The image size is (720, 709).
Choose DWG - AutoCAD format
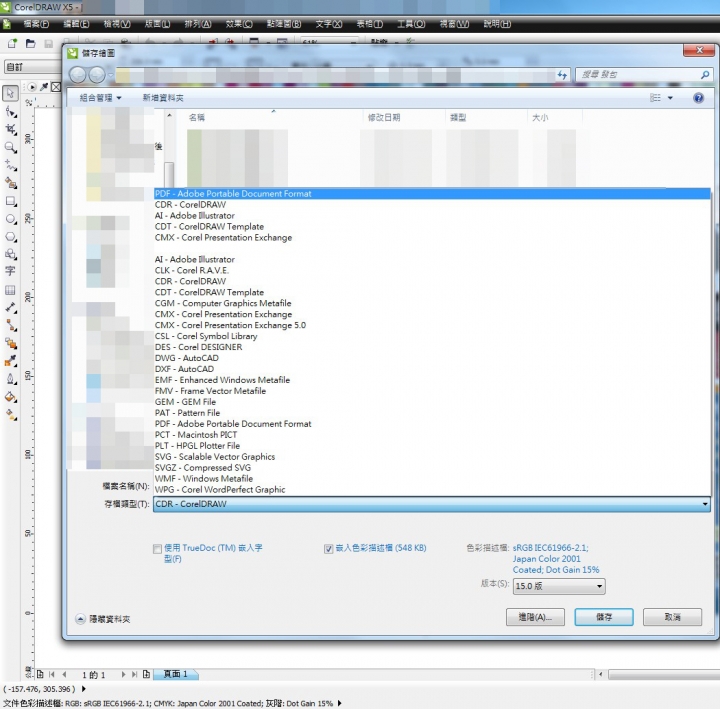(x=432, y=358)
